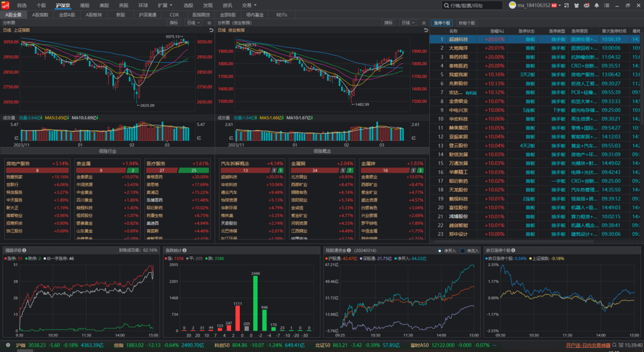644x352 pixels.
Task: Open the mail messages icon
Action: (x=587, y=5)
